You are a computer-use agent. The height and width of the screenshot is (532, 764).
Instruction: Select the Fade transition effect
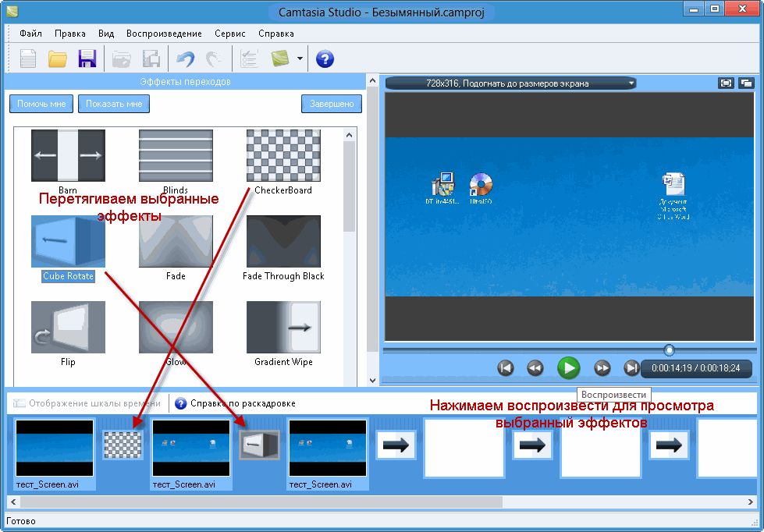176,242
